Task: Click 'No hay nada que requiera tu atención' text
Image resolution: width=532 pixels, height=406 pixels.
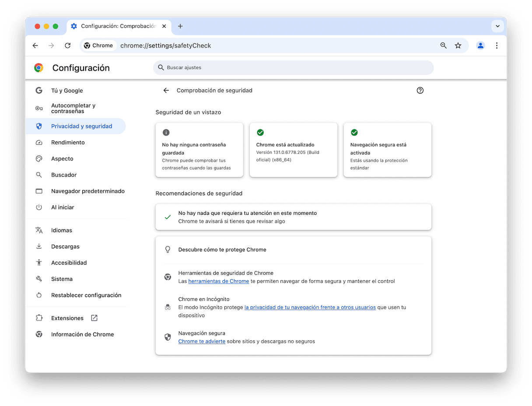Action: pyautogui.click(x=248, y=213)
